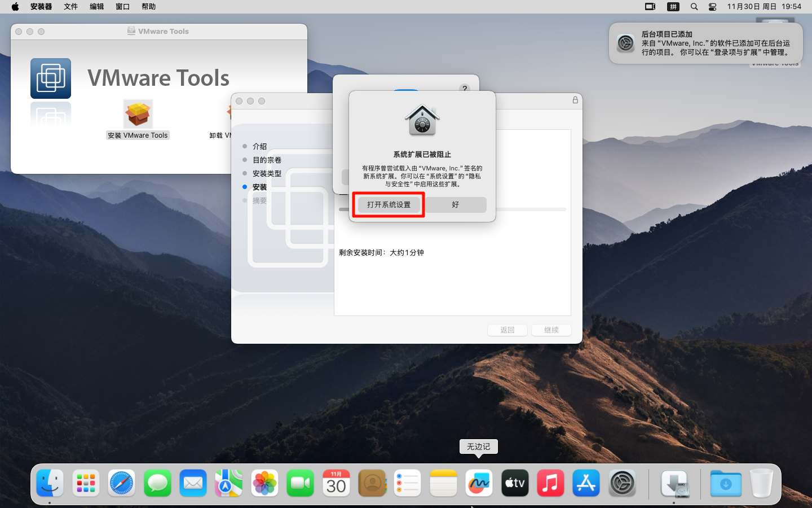Click the date and time 11月30日 周日 19:54
This screenshot has width=812, height=508.
pos(764,7)
